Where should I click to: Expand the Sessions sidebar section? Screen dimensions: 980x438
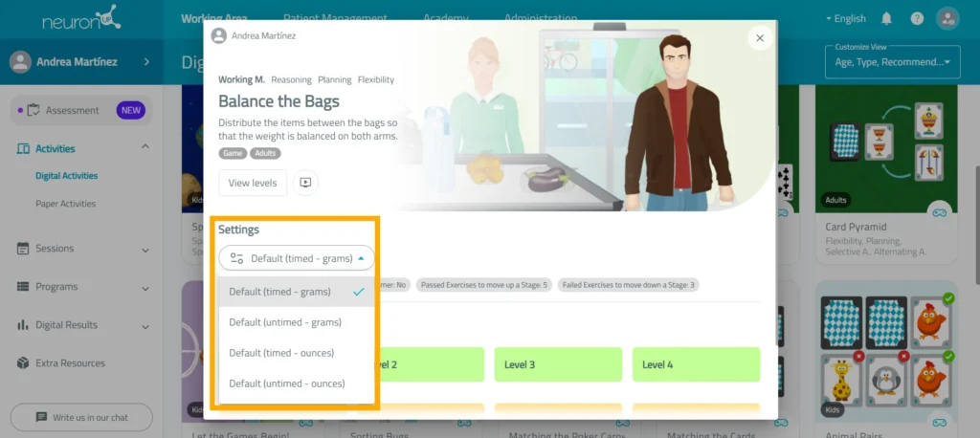tap(145, 251)
